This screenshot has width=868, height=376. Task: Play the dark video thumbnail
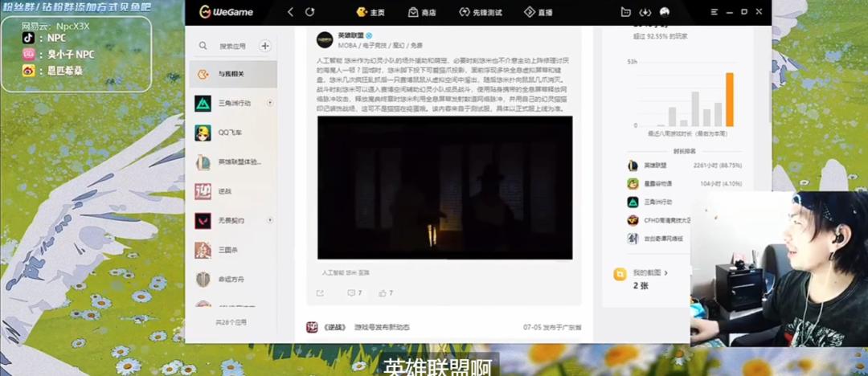click(x=444, y=188)
